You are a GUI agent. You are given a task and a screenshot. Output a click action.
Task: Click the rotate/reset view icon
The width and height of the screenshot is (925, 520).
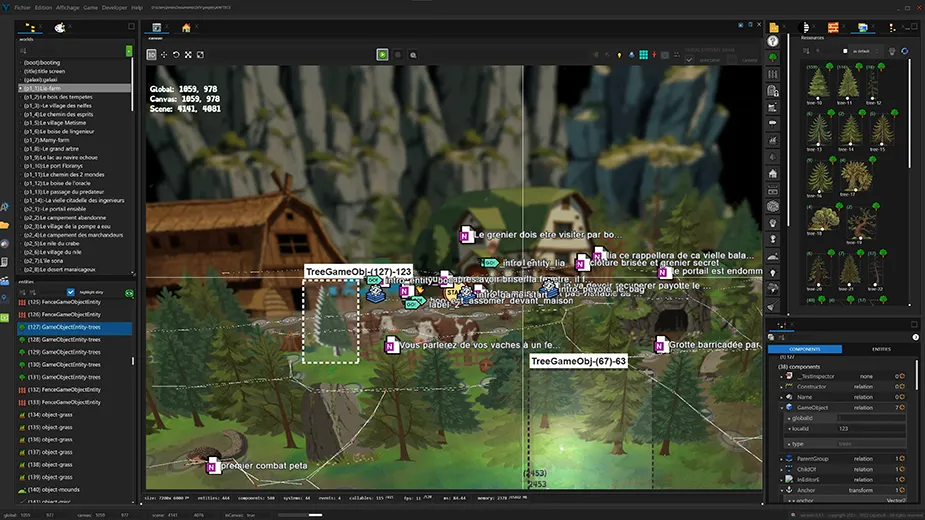coord(176,54)
